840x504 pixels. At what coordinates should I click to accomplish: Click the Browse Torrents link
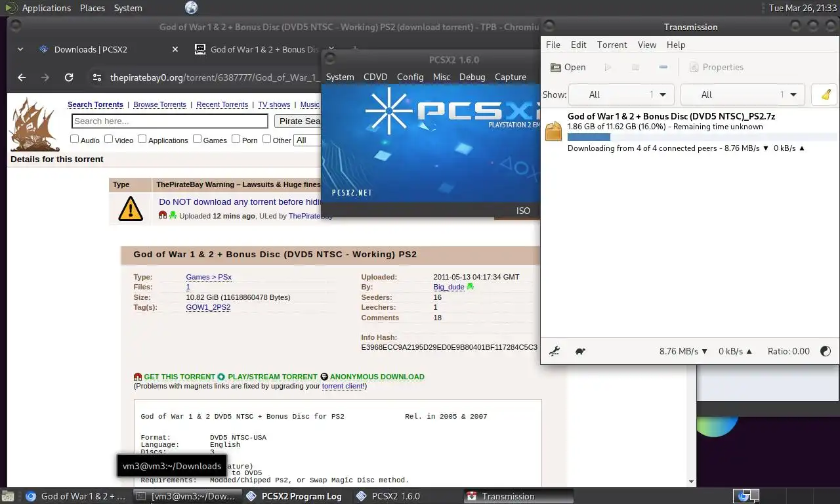click(x=160, y=104)
